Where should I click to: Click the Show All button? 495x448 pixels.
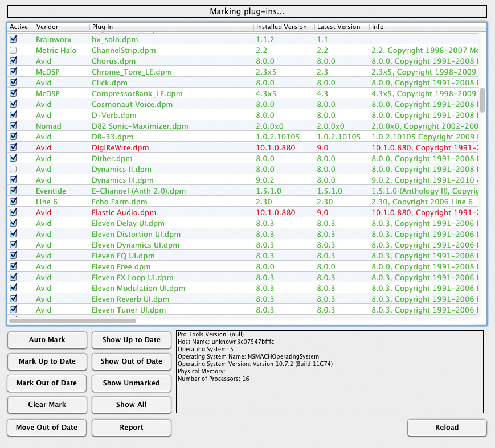(x=132, y=405)
